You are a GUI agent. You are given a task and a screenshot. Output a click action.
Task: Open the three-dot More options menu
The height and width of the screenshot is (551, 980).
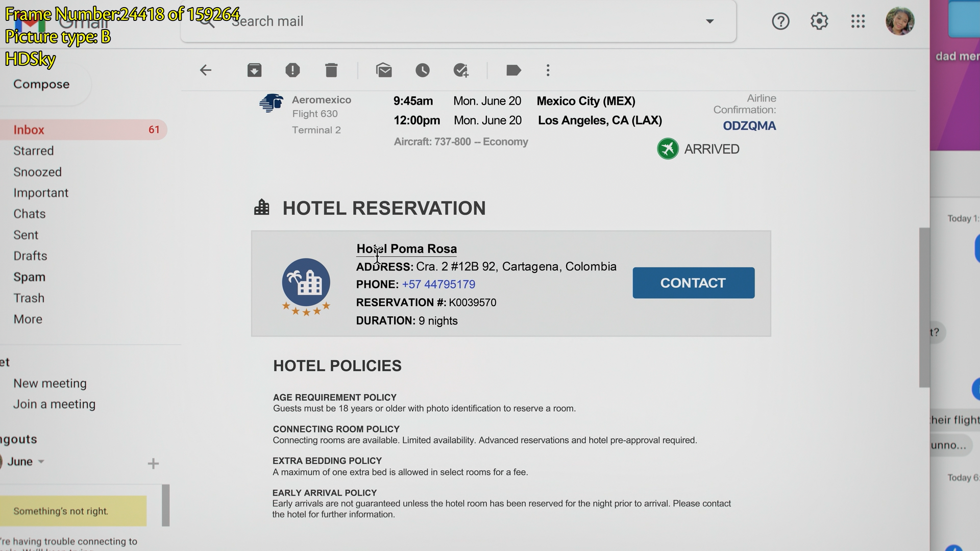[x=548, y=70]
